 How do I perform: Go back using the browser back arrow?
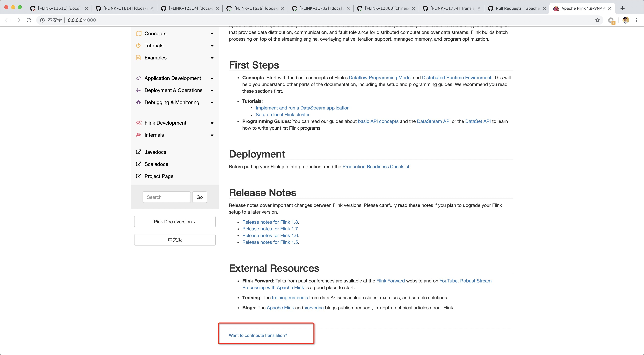pyautogui.click(x=8, y=20)
